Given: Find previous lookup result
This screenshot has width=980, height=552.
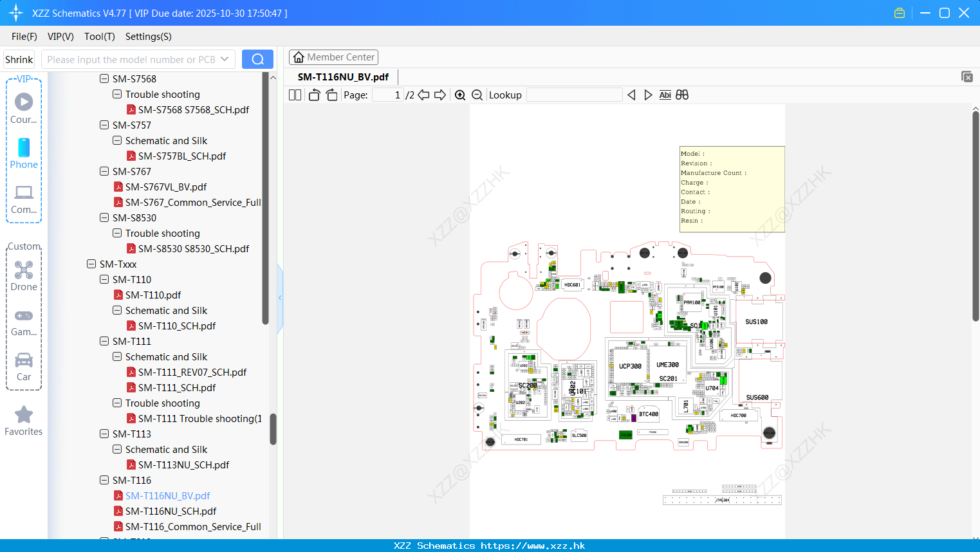Looking at the screenshot, I should 631,95.
